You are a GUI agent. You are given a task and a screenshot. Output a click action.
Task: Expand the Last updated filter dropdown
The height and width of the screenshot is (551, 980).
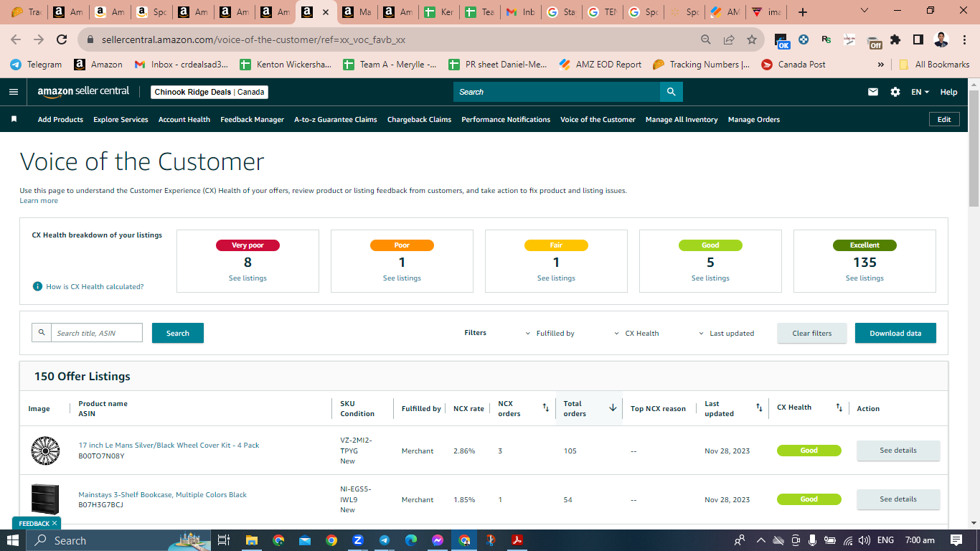[726, 333]
